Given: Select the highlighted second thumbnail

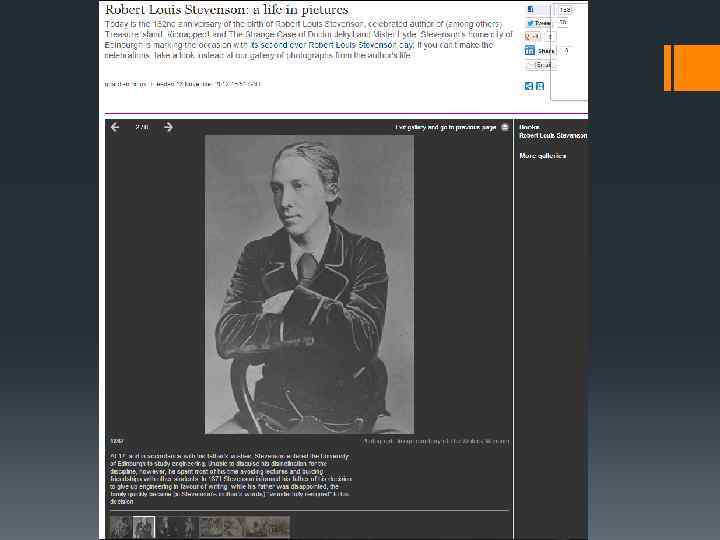Looking at the screenshot, I should click(x=144, y=527).
